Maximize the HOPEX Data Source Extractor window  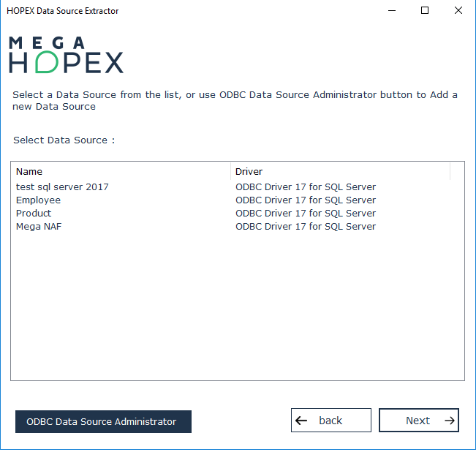pyautogui.click(x=425, y=10)
